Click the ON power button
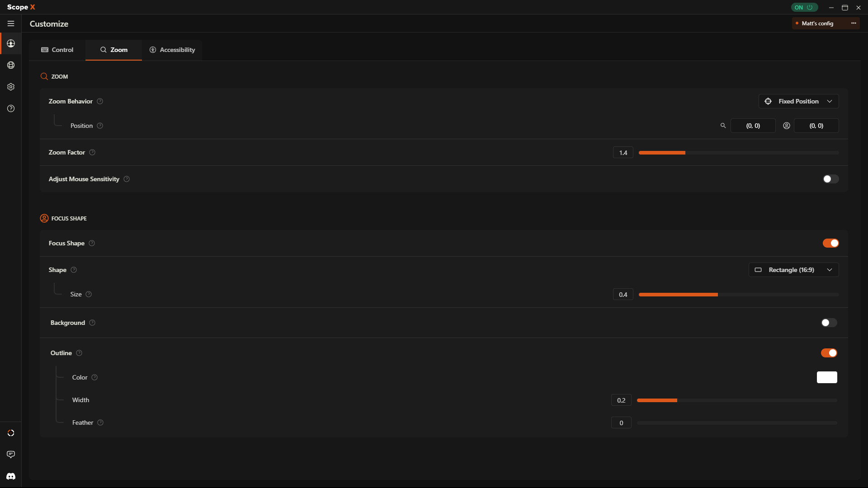Screen dimensions: 868x488 click(x=804, y=7)
